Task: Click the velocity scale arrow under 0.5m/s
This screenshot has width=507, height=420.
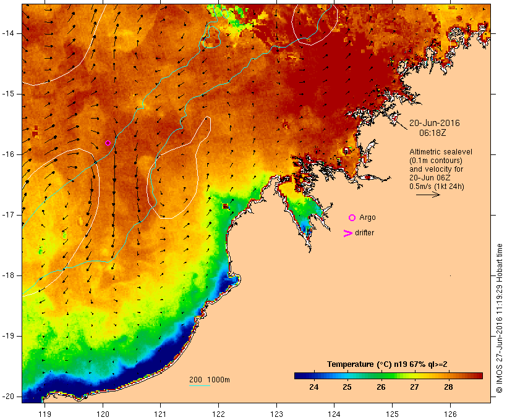Action: point(428,195)
